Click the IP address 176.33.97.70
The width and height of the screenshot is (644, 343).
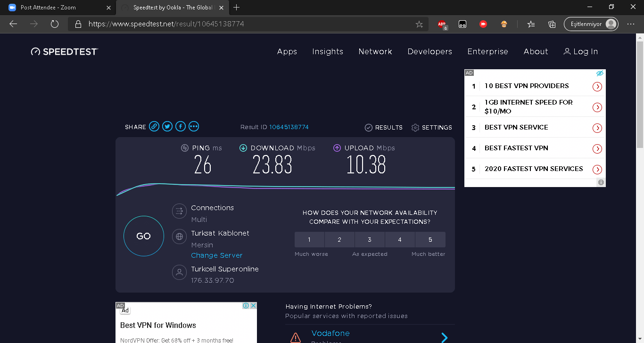[x=213, y=280]
